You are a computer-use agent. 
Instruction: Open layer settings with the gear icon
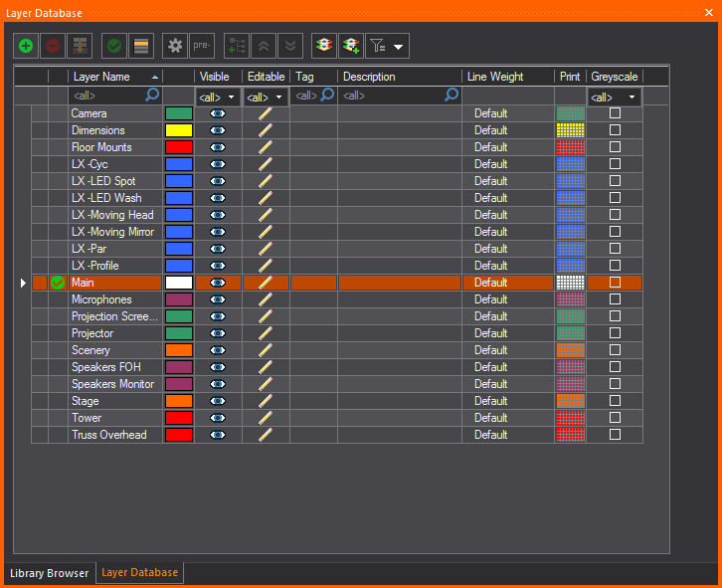click(175, 46)
